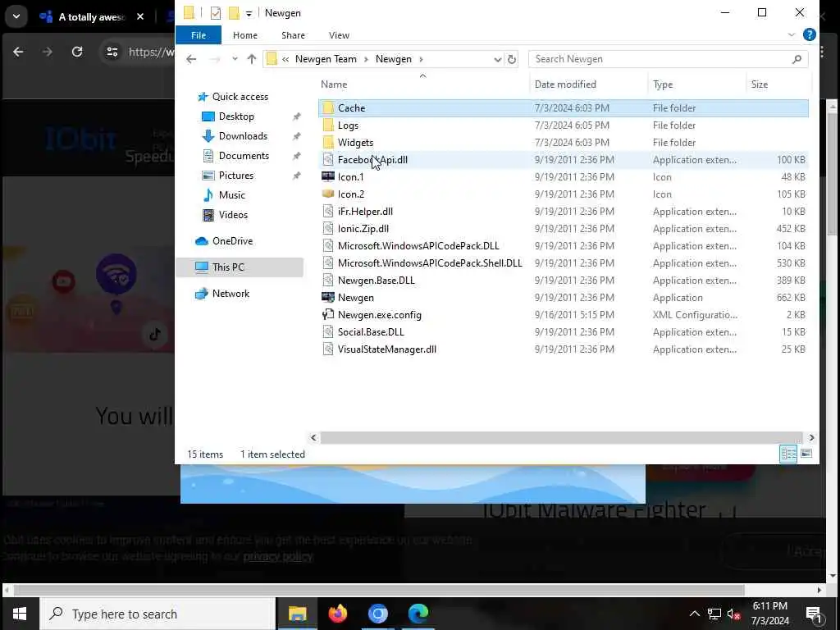The image size is (840, 630).
Task: Open Downloads in navigation pane
Action: pyautogui.click(x=243, y=136)
